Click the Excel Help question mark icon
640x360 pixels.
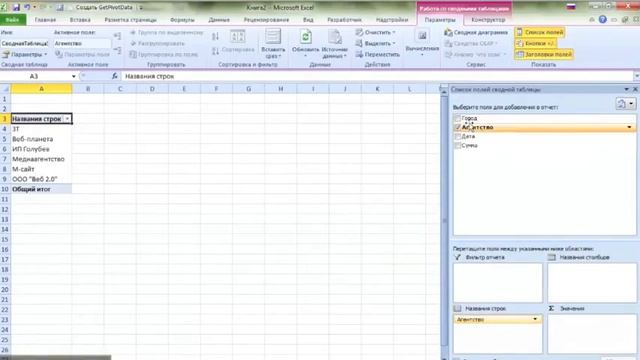[x=602, y=19]
